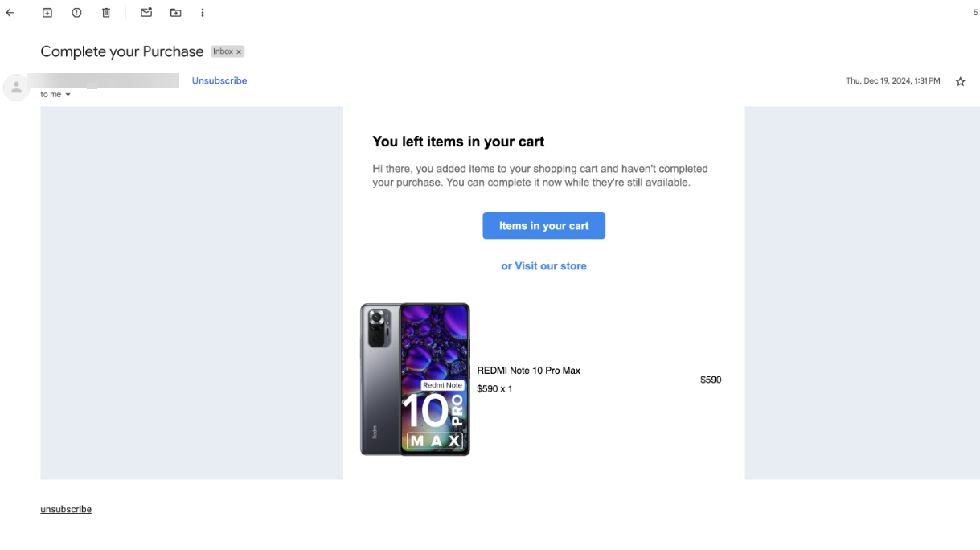980x550 pixels.
Task: Report this email as spam
Action: pyautogui.click(x=76, y=13)
